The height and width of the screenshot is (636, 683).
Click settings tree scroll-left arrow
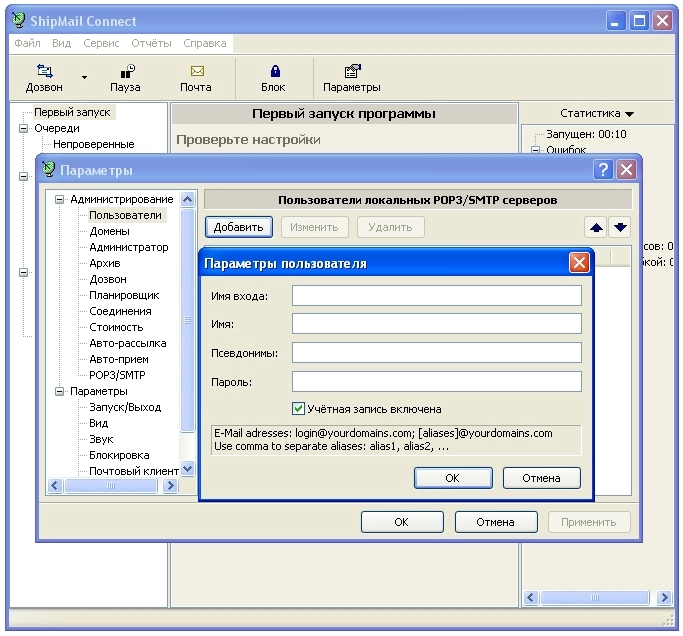55,485
